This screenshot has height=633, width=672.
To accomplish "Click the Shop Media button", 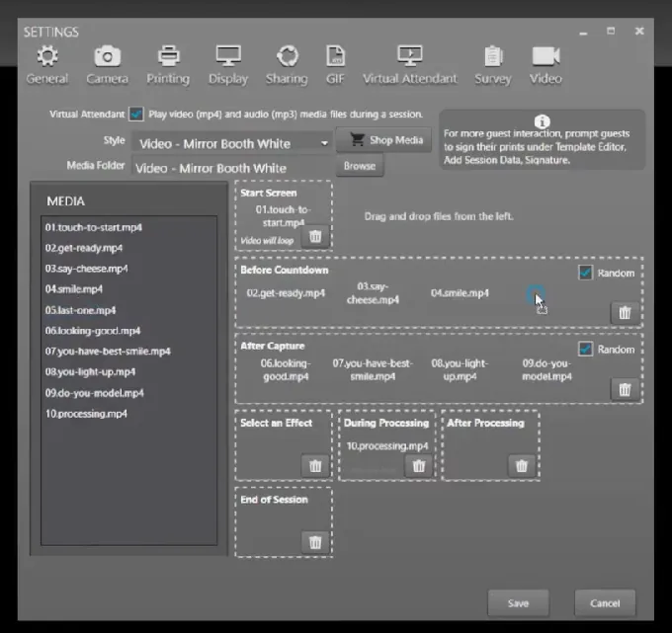I will point(383,140).
